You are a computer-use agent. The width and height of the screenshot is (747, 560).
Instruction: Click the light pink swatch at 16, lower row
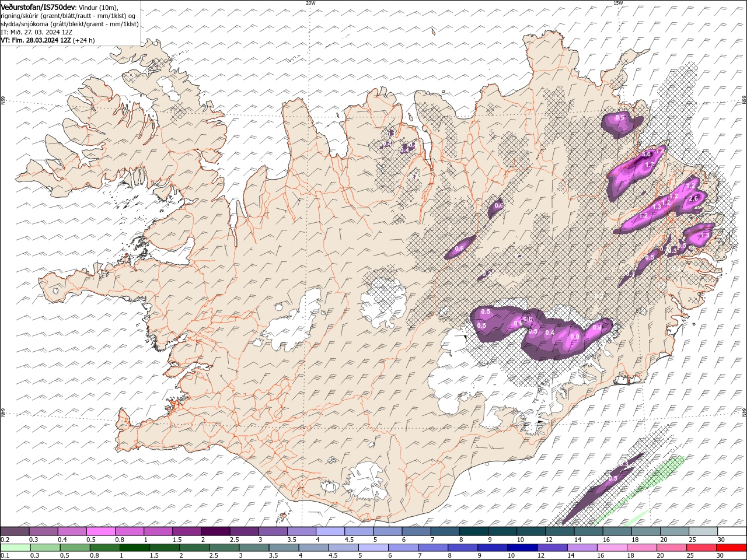[x=612, y=548]
